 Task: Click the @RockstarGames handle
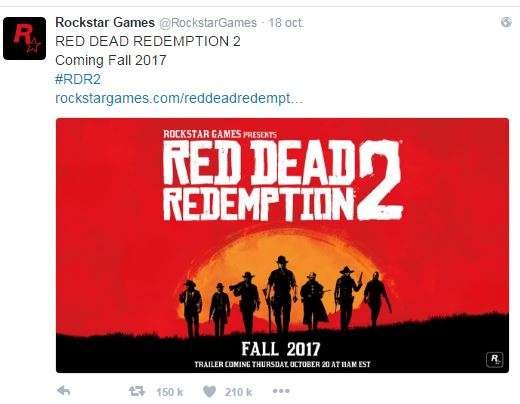(x=209, y=23)
